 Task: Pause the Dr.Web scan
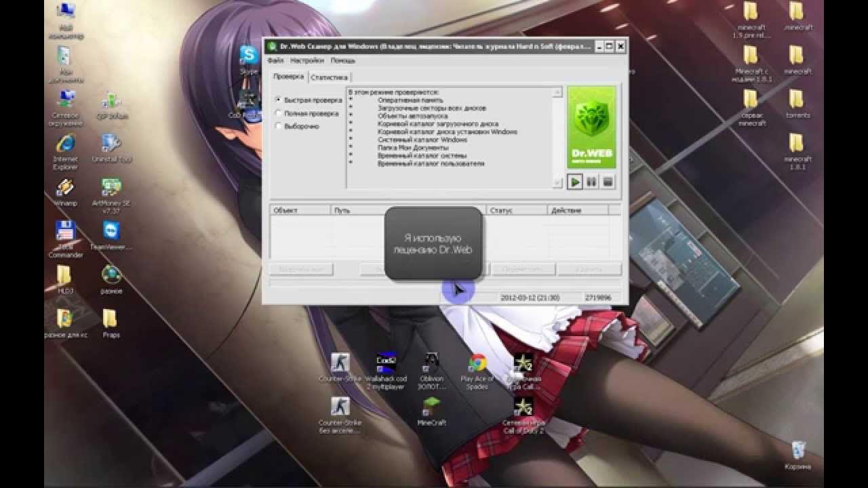tap(591, 182)
